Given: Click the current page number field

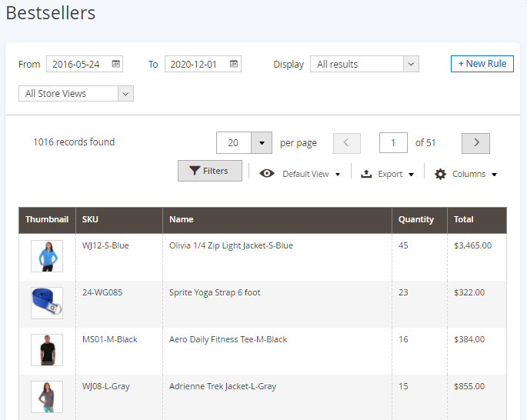Looking at the screenshot, I should click(x=393, y=143).
